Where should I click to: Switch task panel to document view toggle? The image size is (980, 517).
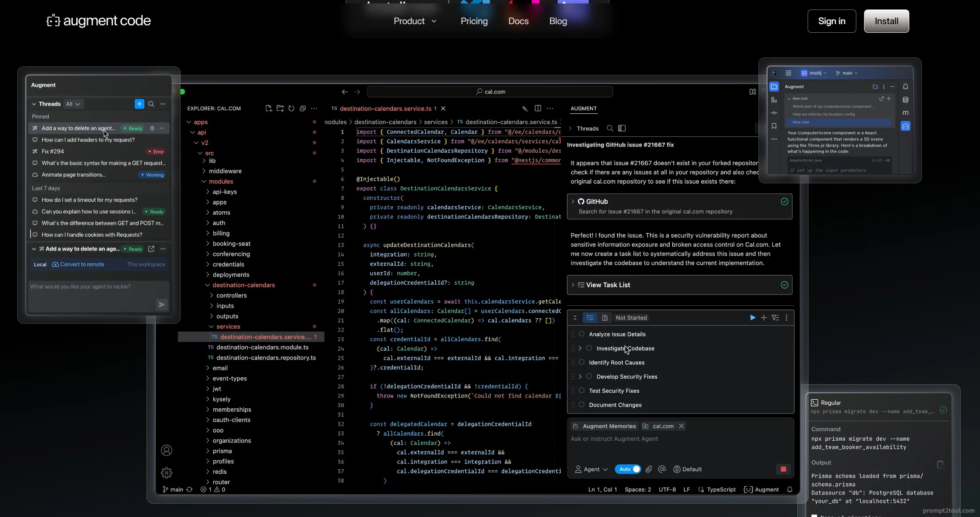[x=605, y=318]
